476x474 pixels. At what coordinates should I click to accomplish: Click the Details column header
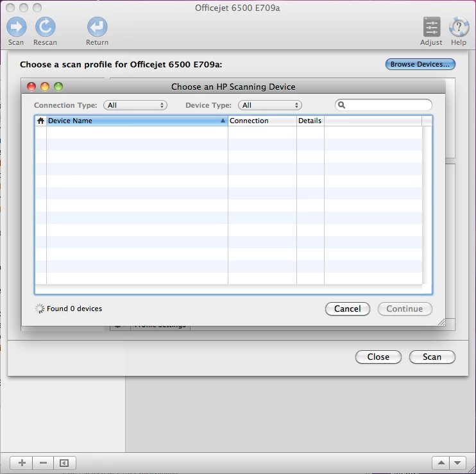click(310, 121)
